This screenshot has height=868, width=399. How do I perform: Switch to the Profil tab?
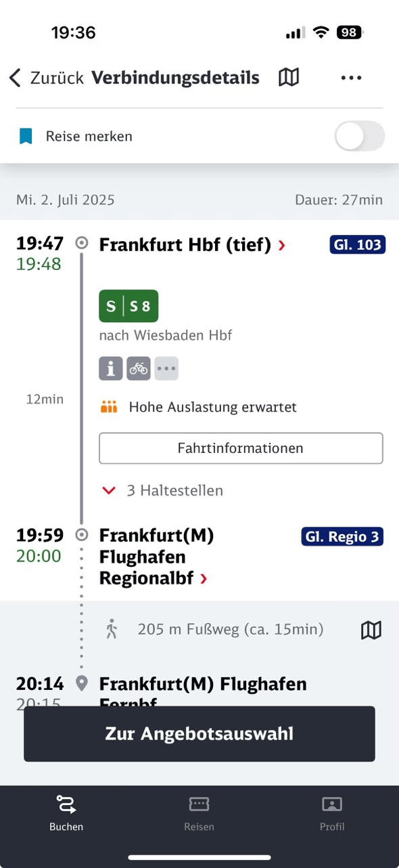coord(332,813)
